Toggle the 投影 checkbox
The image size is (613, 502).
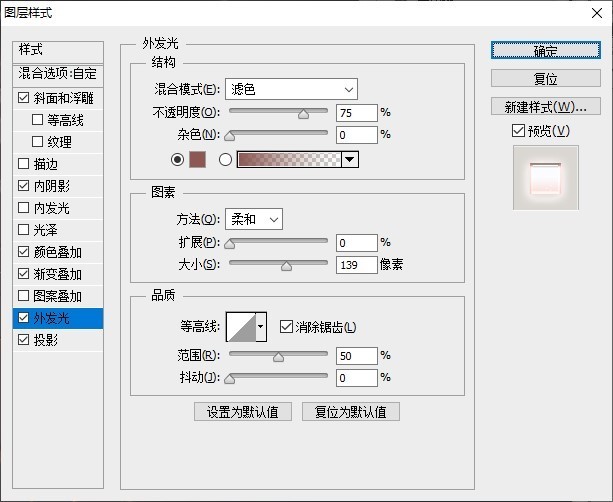23,340
